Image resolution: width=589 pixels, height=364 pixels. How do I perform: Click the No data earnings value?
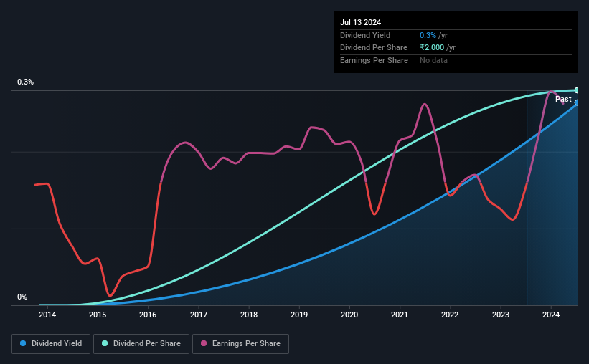(x=433, y=60)
